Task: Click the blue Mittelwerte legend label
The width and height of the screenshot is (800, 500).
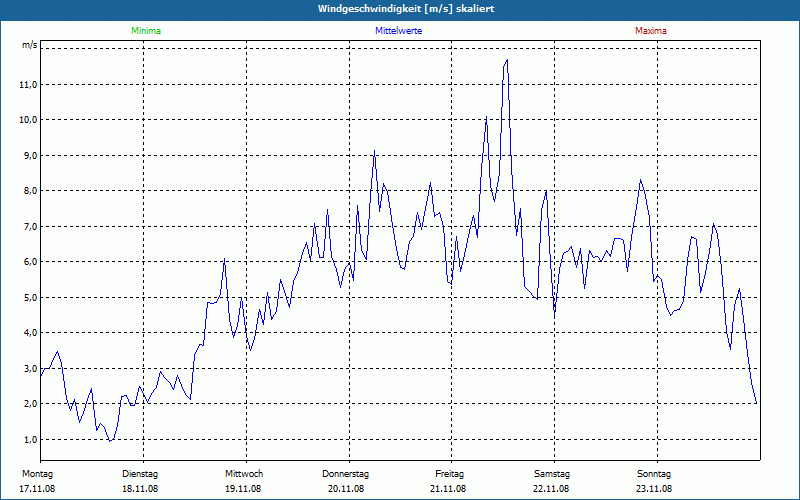Action: tap(398, 31)
